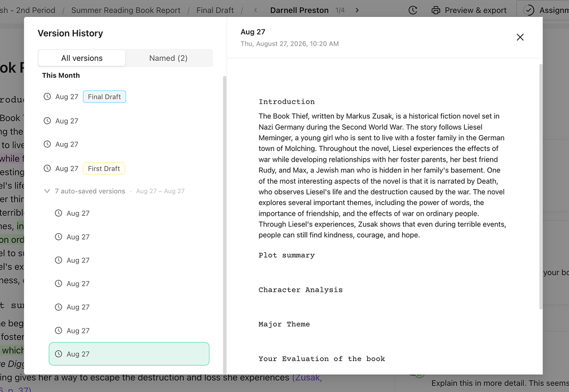Switch to the Named (2) tab
The width and height of the screenshot is (569, 392).
169,58
